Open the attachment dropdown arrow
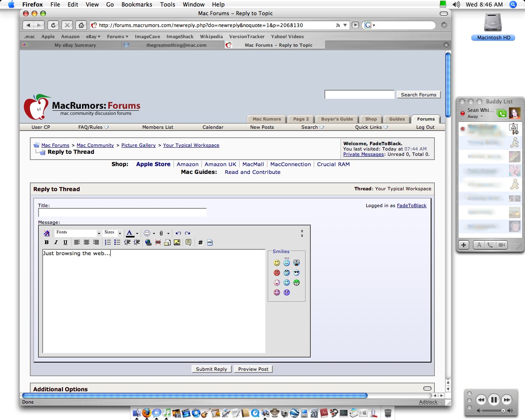This screenshot has width=525, height=420. tap(168, 233)
